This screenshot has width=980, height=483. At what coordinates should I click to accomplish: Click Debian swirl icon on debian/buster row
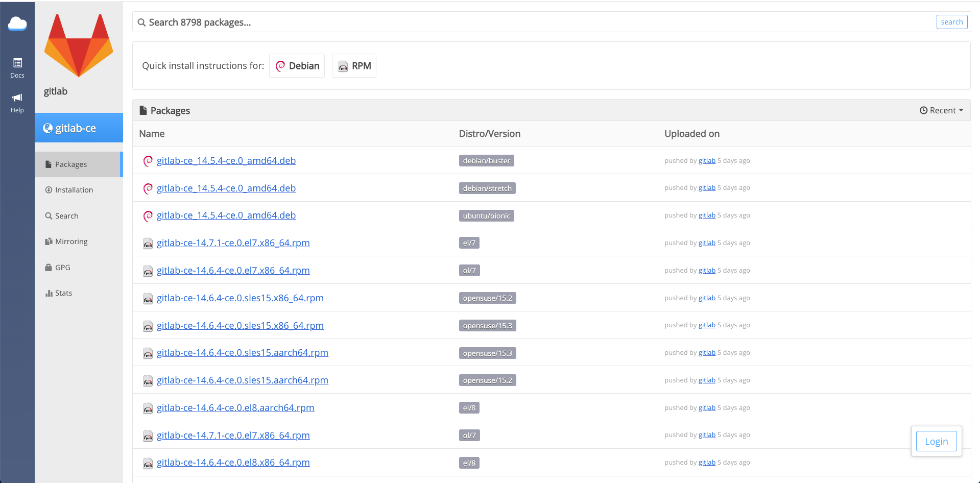pos(148,161)
